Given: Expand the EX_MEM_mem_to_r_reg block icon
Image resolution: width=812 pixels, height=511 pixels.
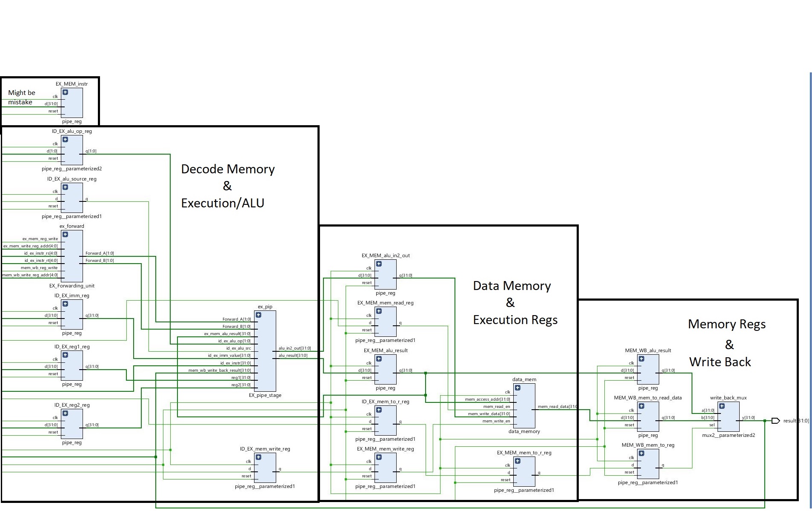Looking at the screenshot, I should pos(518,461).
